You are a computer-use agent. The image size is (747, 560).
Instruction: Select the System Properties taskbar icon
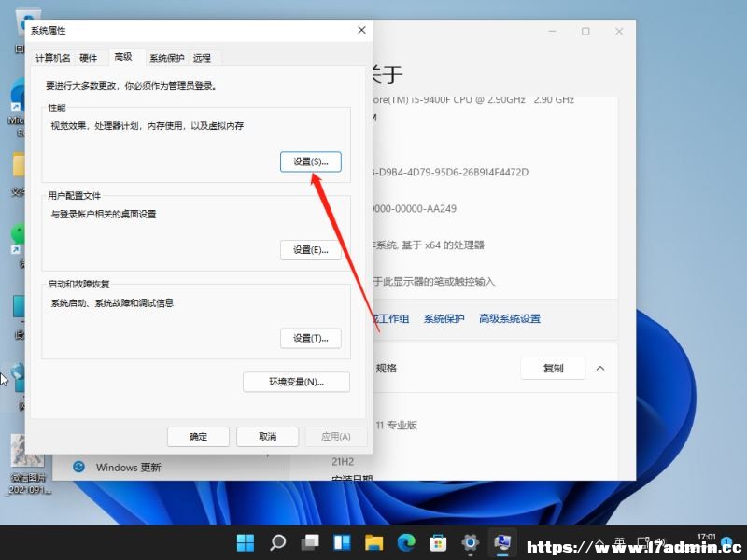click(502, 542)
